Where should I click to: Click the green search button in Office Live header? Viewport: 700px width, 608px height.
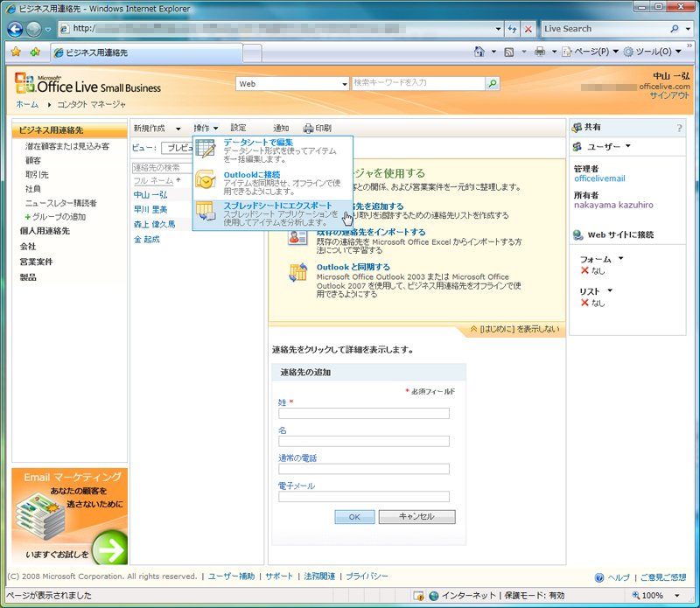coord(493,83)
